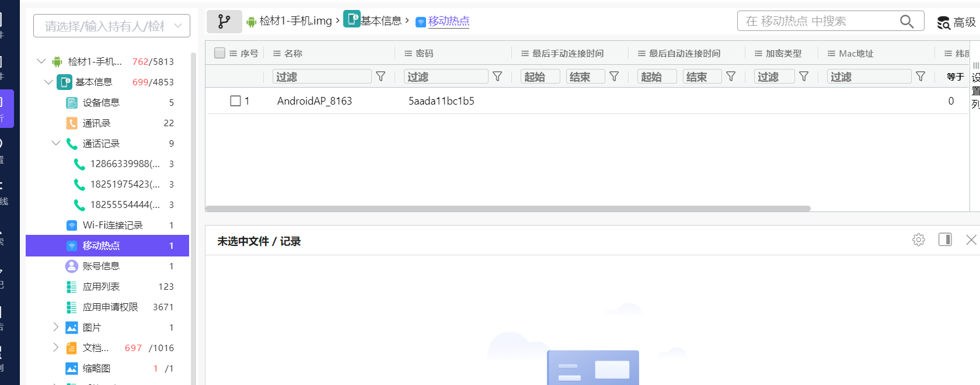Click 应用列表 list icon
Screen dimensions: 980x385
click(x=72, y=287)
